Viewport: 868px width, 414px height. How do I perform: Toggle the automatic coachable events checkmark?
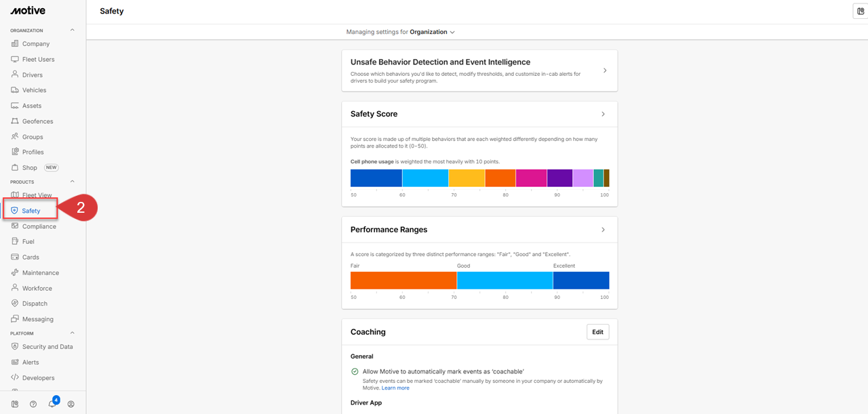pos(355,371)
